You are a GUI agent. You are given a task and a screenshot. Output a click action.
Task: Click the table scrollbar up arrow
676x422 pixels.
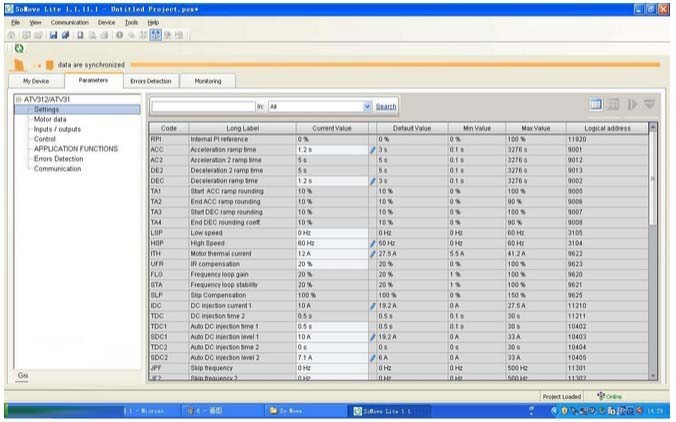coord(652,127)
